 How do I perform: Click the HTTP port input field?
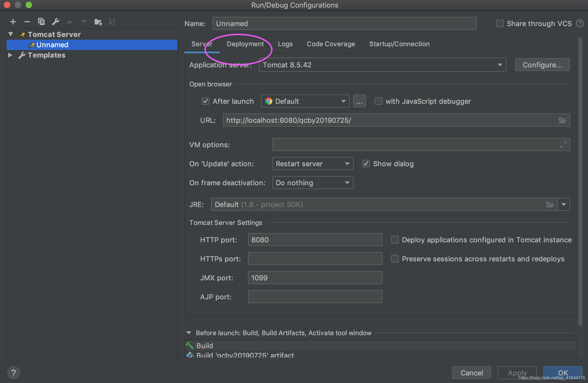pos(315,240)
